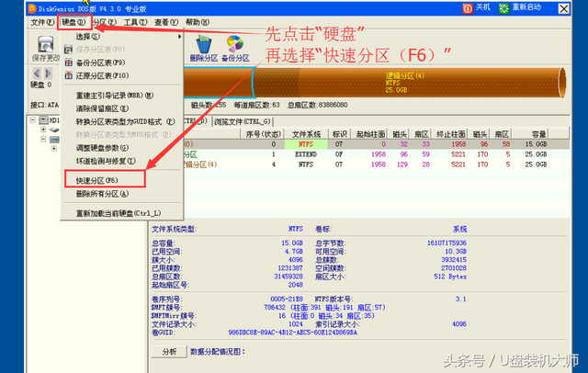Image resolution: width=588 pixels, height=373 pixels.
Task: Click the 每道扇区数:63 text
Action: 257,105
